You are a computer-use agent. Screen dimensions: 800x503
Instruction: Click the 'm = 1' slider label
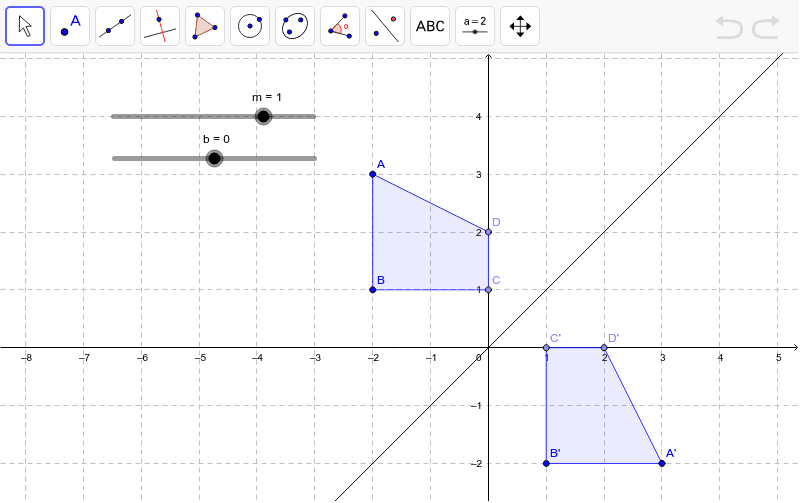tap(267, 97)
